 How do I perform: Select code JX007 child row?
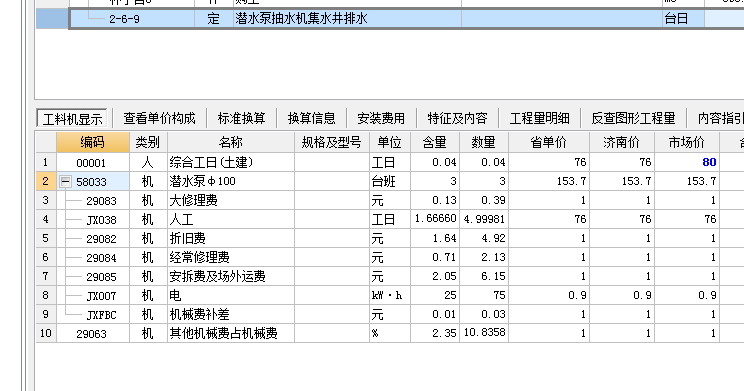click(x=101, y=296)
